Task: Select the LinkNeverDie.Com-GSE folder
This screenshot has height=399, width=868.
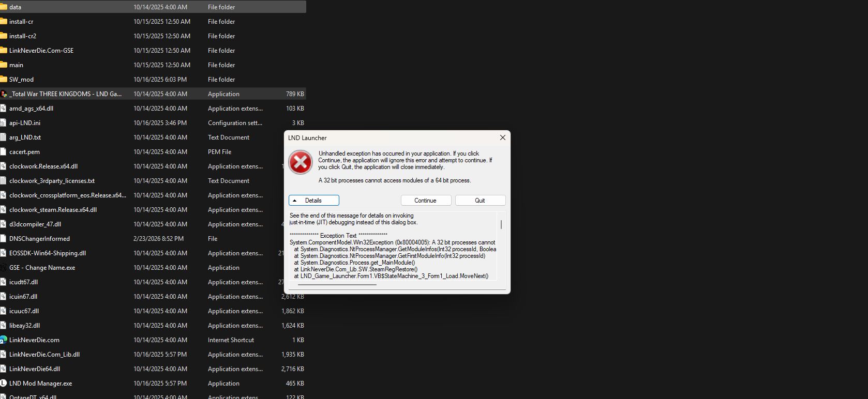Action: click(41, 51)
